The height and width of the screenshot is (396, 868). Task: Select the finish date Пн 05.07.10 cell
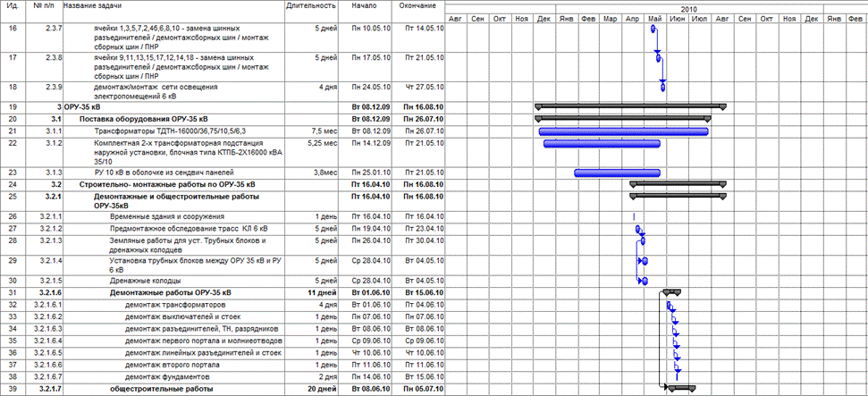click(x=423, y=390)
